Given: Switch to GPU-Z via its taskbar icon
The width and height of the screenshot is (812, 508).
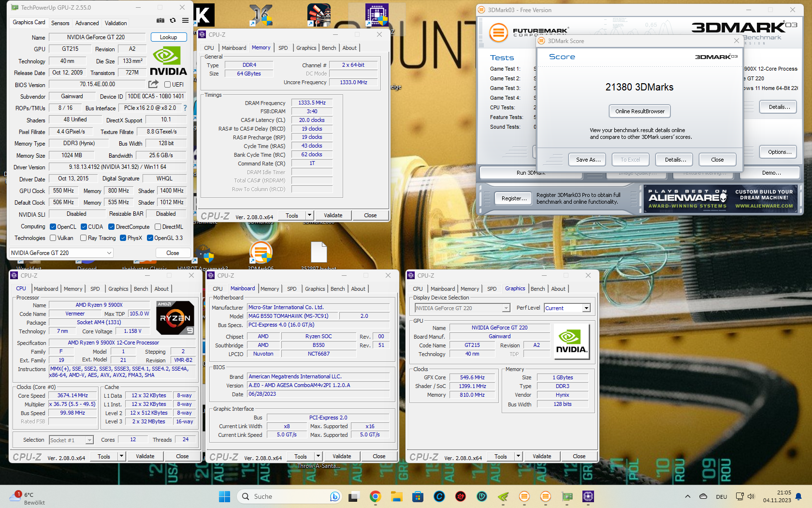Looking at the screenshot, I should (x=567, y=496).
